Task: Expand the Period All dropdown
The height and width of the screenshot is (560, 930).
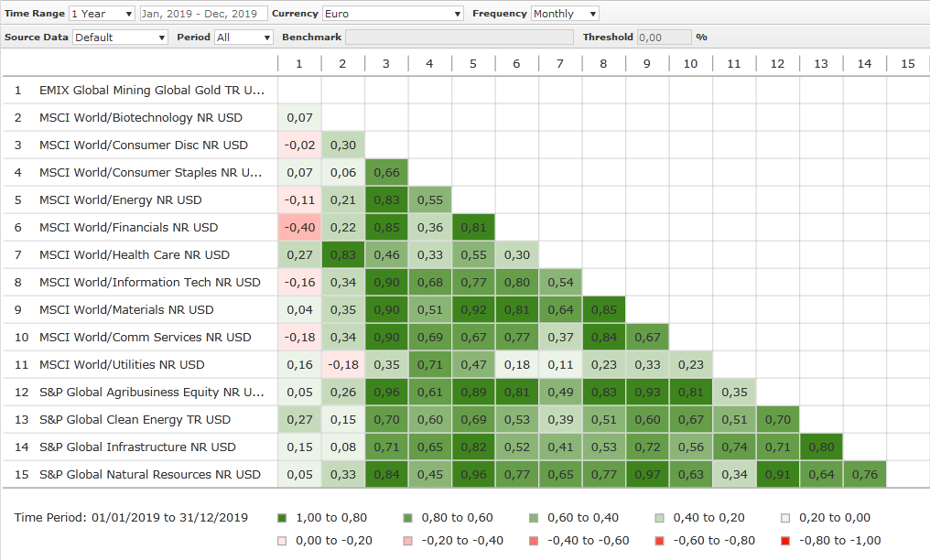Action: pyautogui.click(x=243, y=38)
